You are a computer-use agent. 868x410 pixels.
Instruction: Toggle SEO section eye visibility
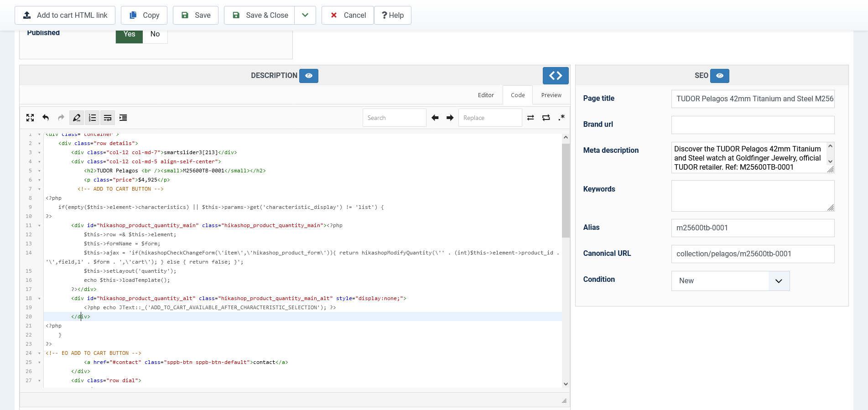pos(720,76)
